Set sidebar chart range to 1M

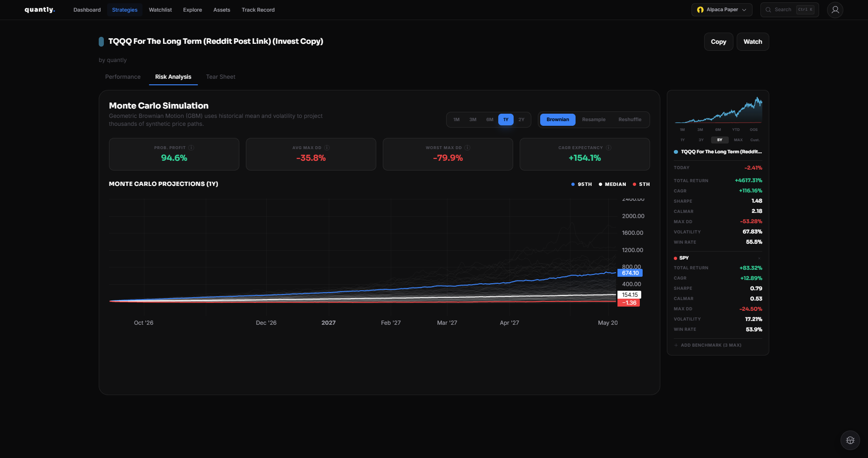click(682, 130)
